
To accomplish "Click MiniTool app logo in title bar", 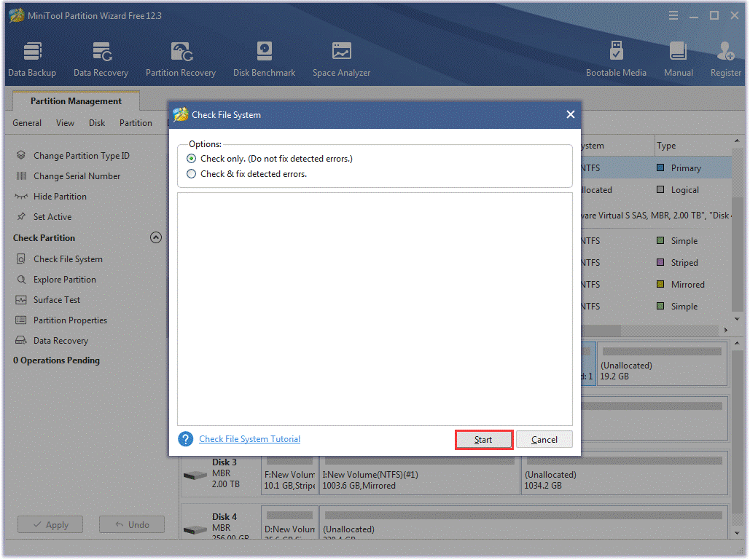I will [16, 15].
